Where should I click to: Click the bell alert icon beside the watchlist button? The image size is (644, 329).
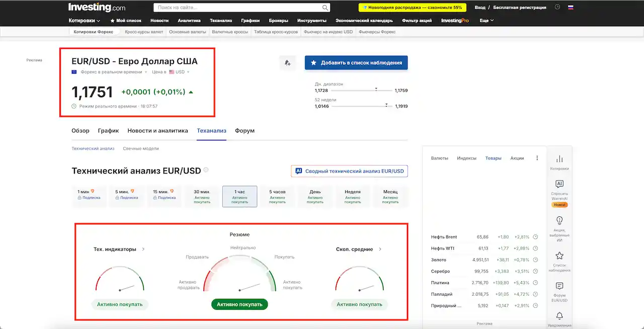point(287,63)
